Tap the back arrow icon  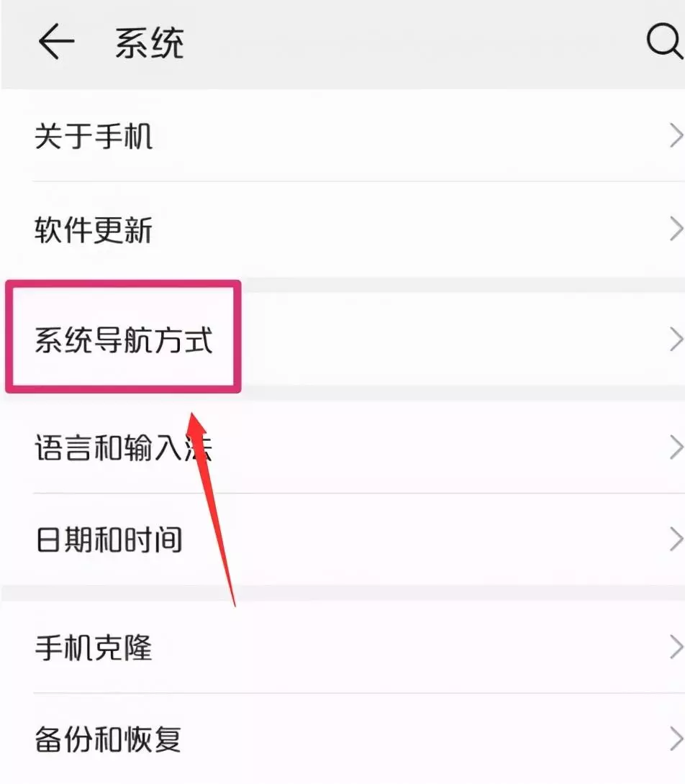(x=56, y=42)
